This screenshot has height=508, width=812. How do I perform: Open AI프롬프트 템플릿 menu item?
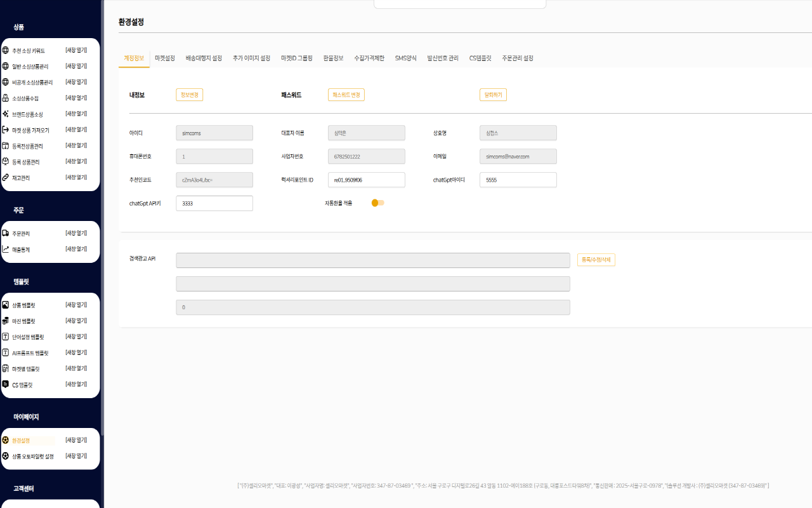tap(30, 353)
